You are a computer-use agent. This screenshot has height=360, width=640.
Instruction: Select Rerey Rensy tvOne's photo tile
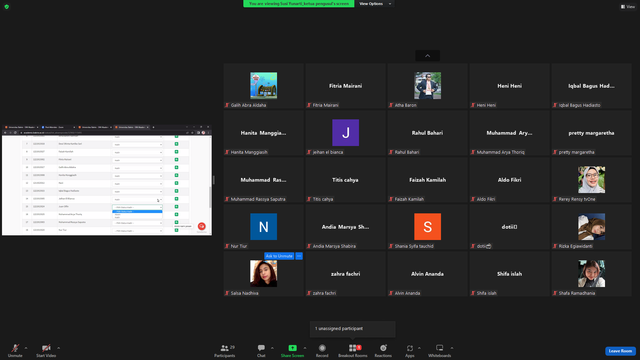tap(591, 180)
